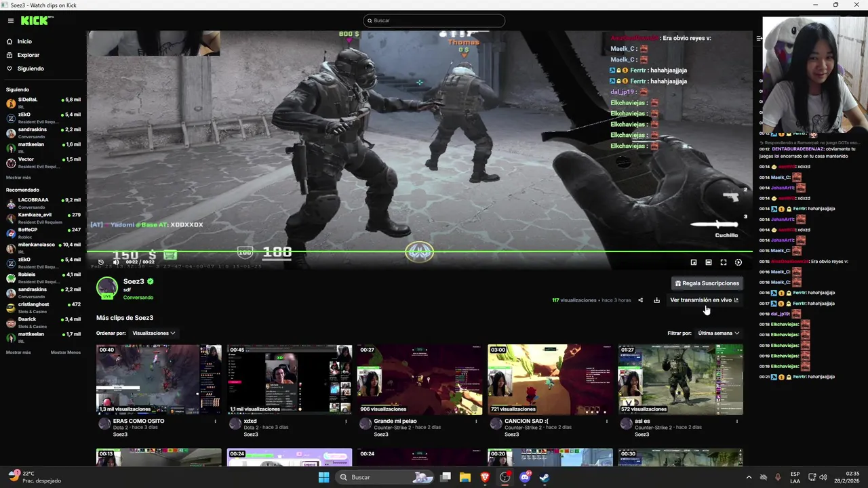Open Siguiendo in the sidebar
Image resolution: width=868 pixels, height=488 pixels.
(x=31, y=68)
